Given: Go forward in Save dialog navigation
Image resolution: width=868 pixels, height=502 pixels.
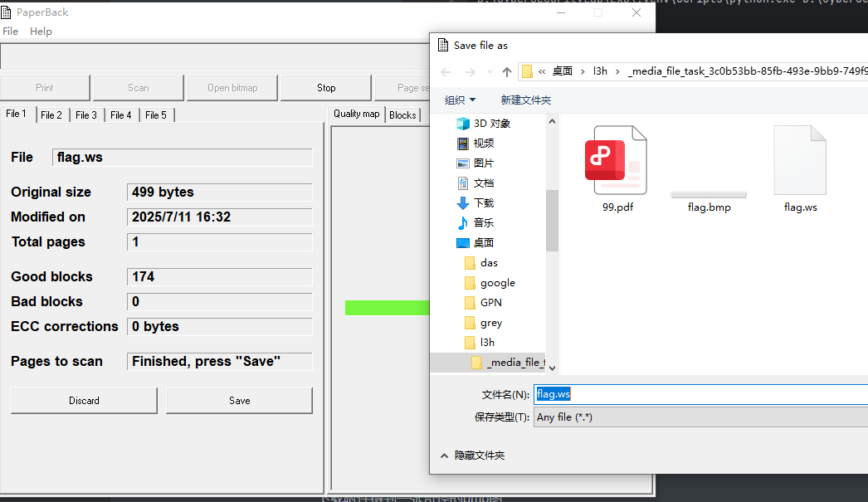Looking at the screenshot, I should point(470,72).
